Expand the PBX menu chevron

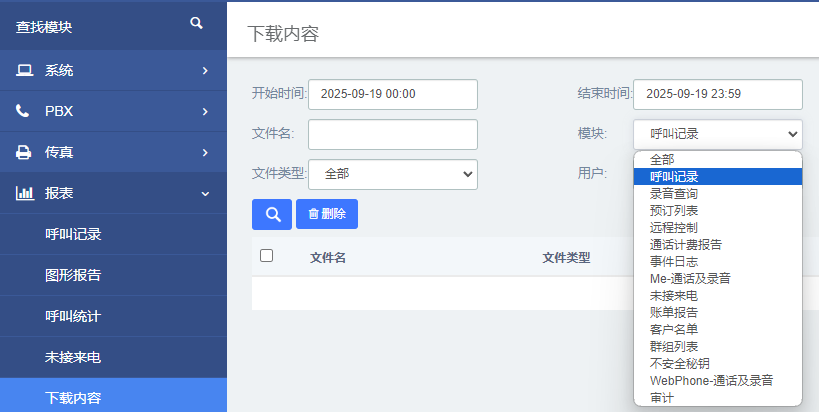point(204,112)
